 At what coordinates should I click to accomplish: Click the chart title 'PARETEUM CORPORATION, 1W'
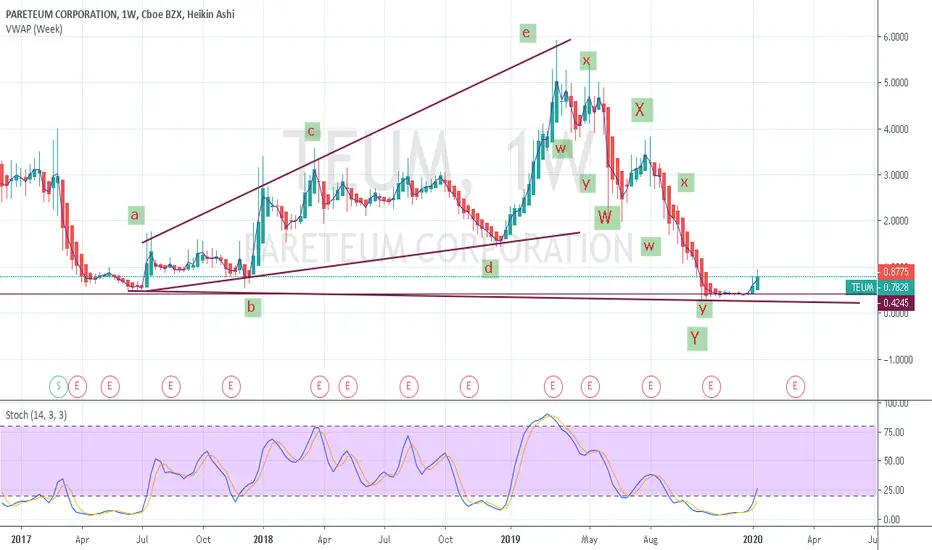tap(71, 14)
